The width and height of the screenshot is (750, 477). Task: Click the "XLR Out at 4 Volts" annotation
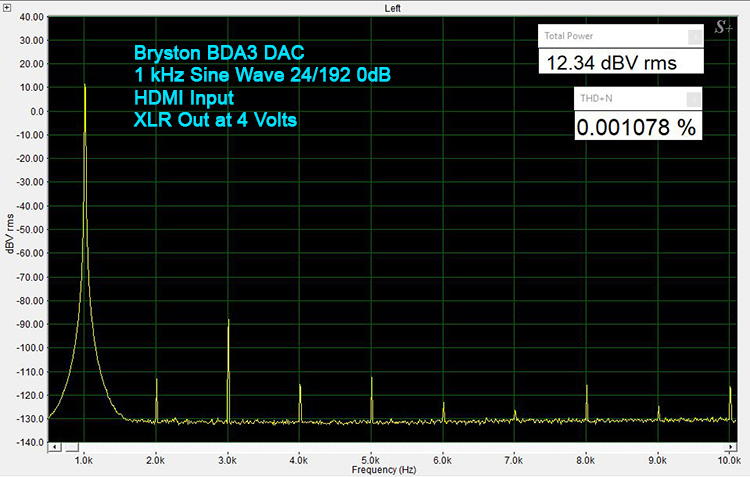coord(214,120)
